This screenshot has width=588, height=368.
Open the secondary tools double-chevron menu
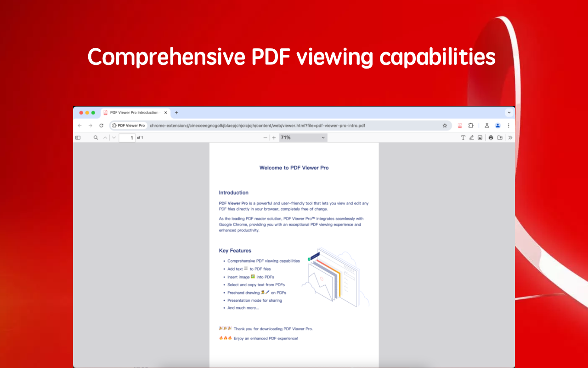click(x=510, y=138)
